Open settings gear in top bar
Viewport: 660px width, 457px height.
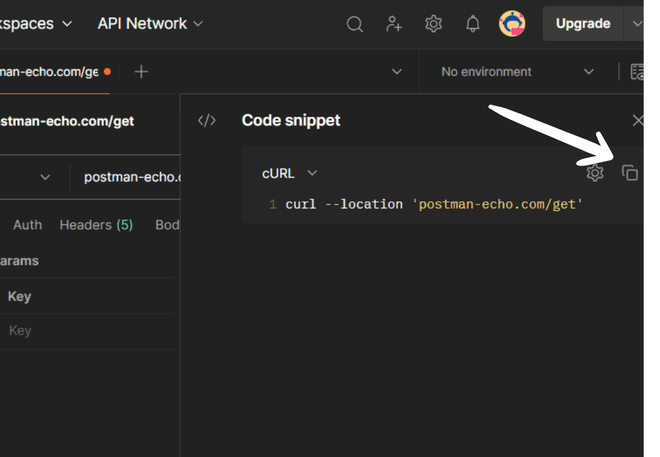(x=433, y=24)
